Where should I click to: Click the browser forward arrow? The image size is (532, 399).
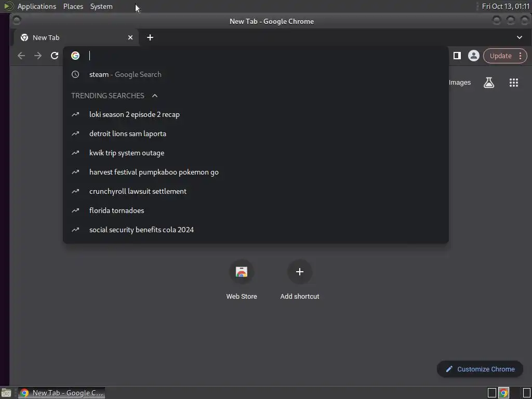[37, 56]
